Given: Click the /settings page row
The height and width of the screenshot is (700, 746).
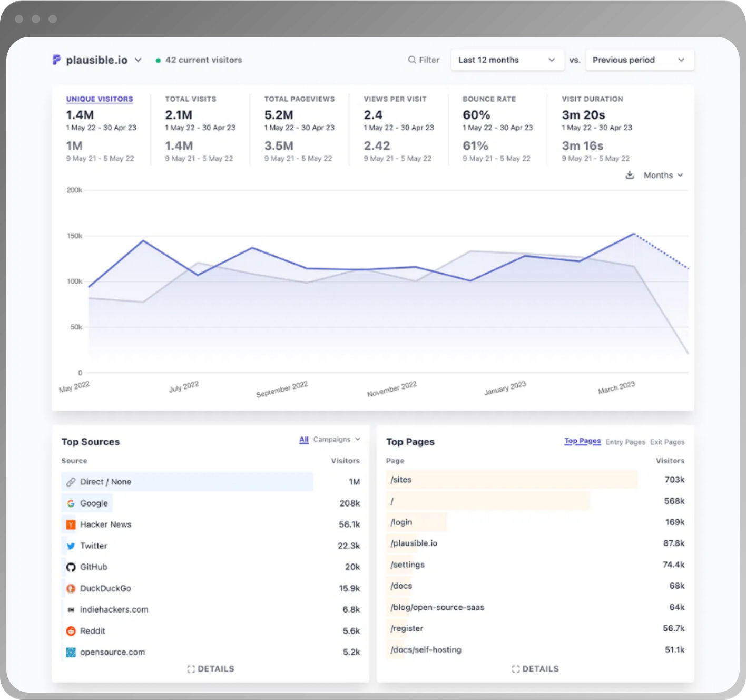Looking at the screenshot, I should 535,565.
